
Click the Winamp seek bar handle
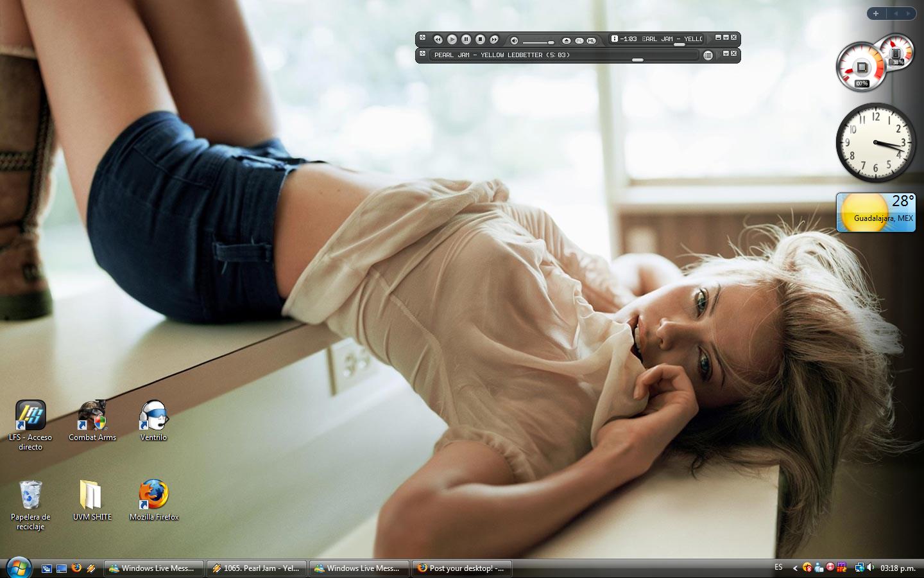click(679, 44)
